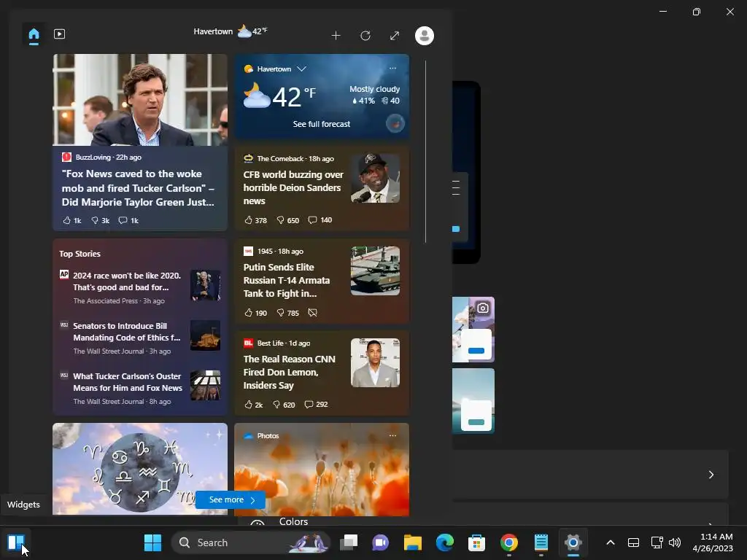Open Task View on taskbar

349,542
